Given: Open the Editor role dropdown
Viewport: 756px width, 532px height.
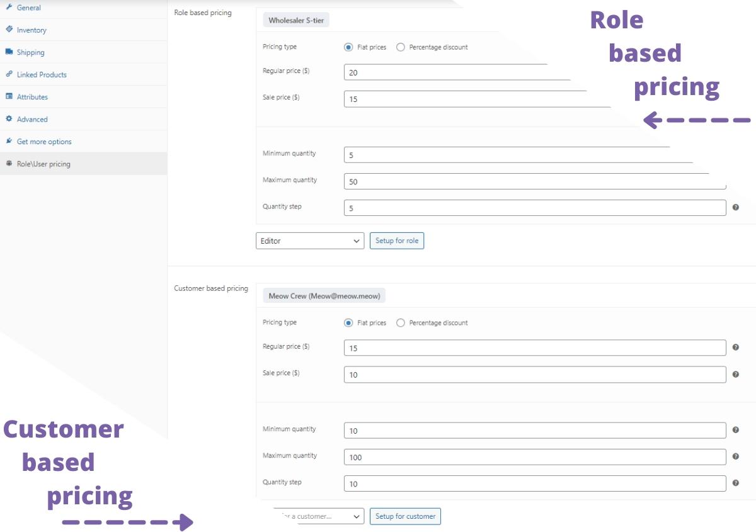Looking at the screenshot, I should pos(309,241).
